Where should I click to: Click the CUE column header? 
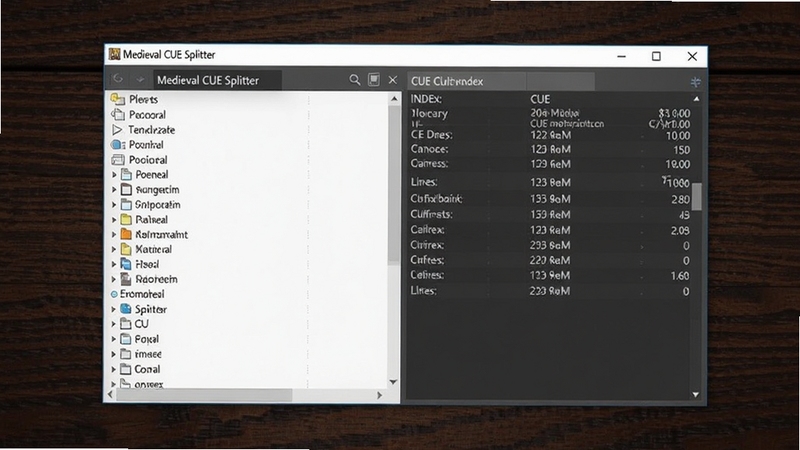(x=540, y=99)
